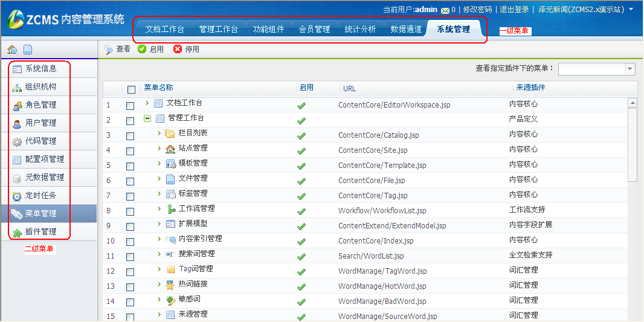Click the table's vertical scrollbar

click(x=633, y=145)
